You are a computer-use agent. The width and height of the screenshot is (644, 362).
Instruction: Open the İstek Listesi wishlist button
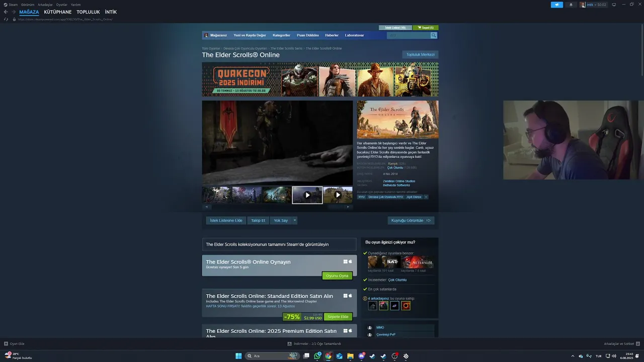coord(395,28)
